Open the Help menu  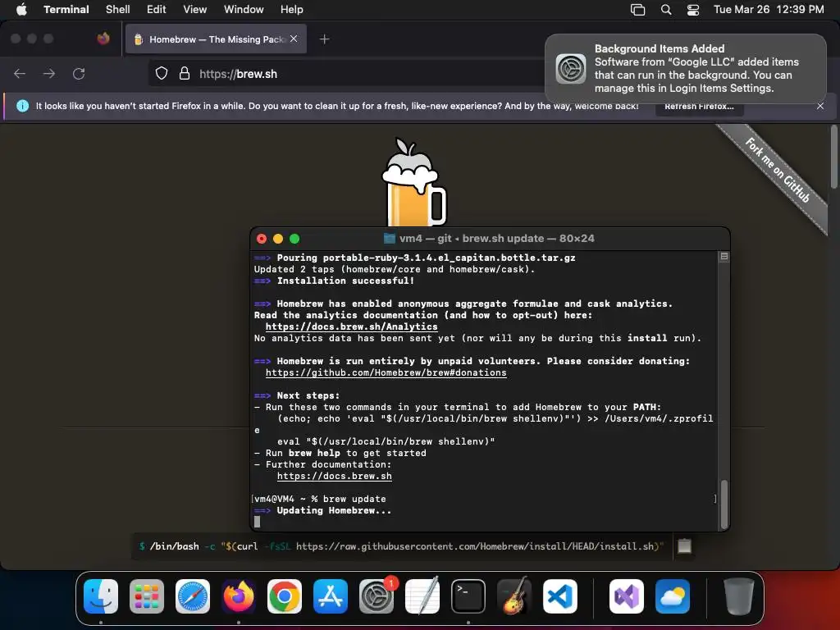(x=292, y=10)
